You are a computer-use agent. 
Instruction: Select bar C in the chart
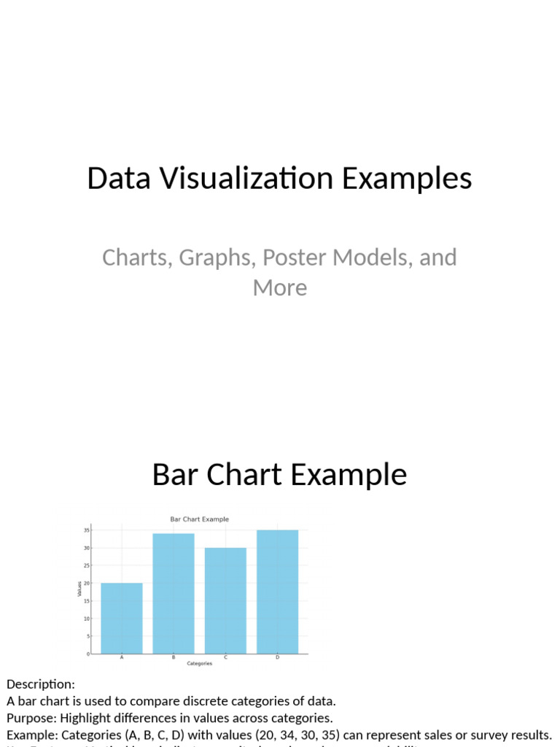tap(226, 600)
